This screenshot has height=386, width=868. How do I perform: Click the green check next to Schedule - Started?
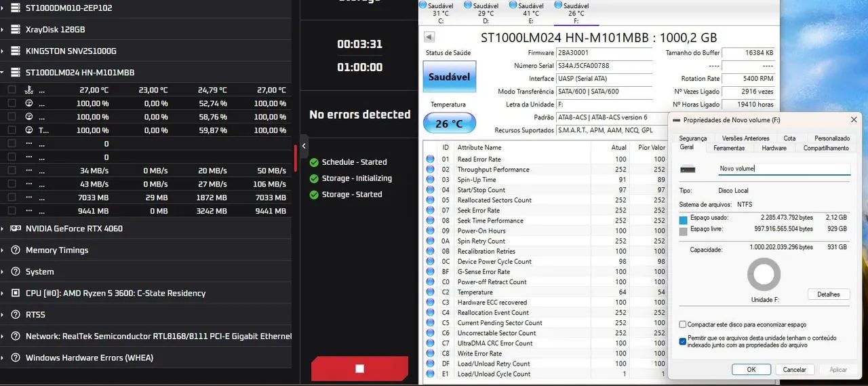tap(313, 162)
